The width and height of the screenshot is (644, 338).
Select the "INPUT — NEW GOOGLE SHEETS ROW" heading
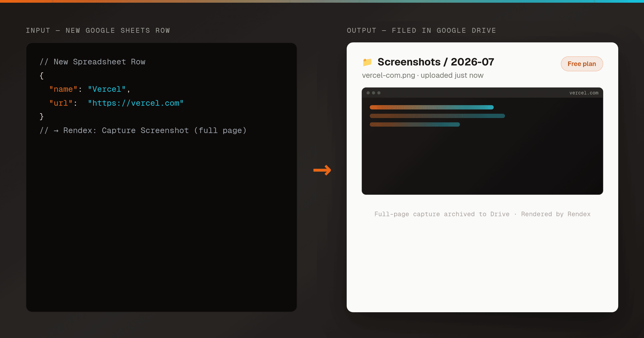tap(98, 31)
